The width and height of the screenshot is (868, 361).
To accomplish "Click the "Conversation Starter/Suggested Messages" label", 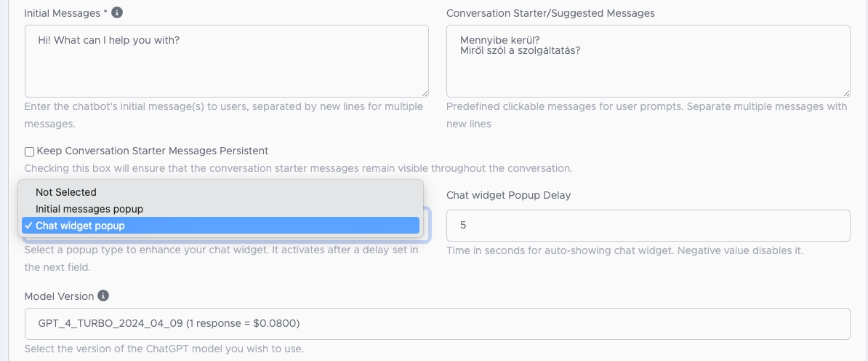I will pos(550,13).
